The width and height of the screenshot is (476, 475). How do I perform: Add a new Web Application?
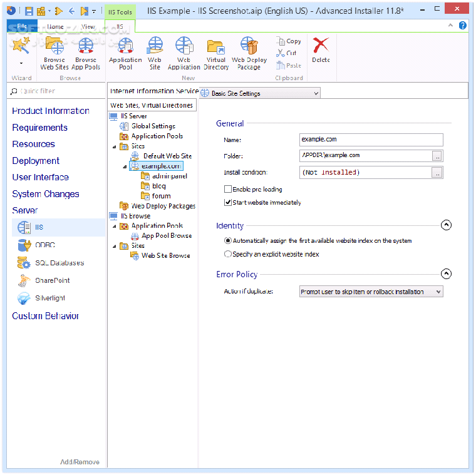184,53
